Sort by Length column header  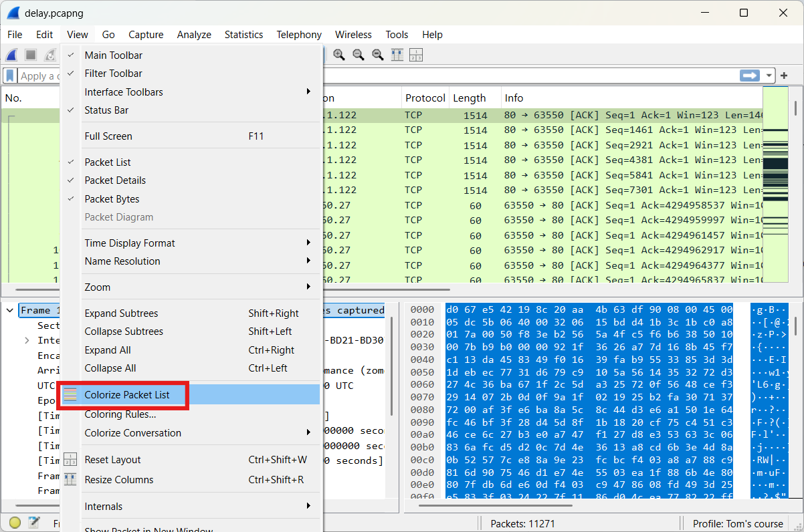[475, 98]
